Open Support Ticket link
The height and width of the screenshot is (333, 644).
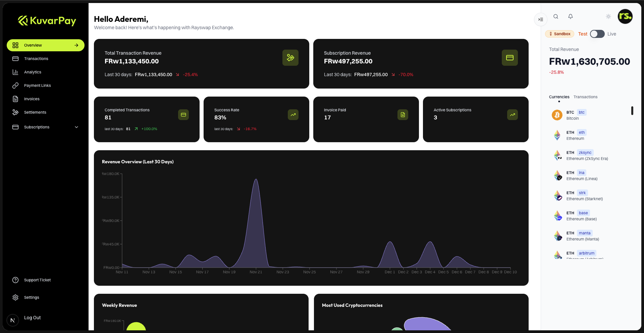(x=37, y=280)
